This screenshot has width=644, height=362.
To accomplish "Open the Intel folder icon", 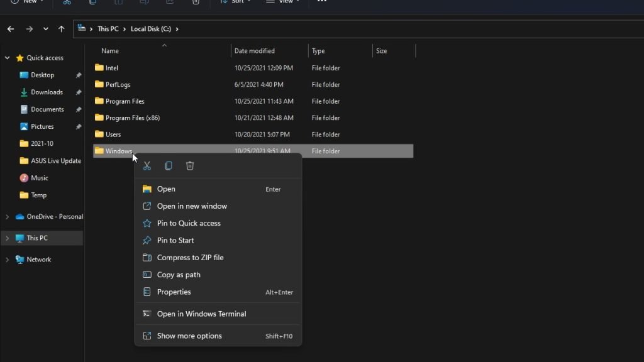I will 99,68.
